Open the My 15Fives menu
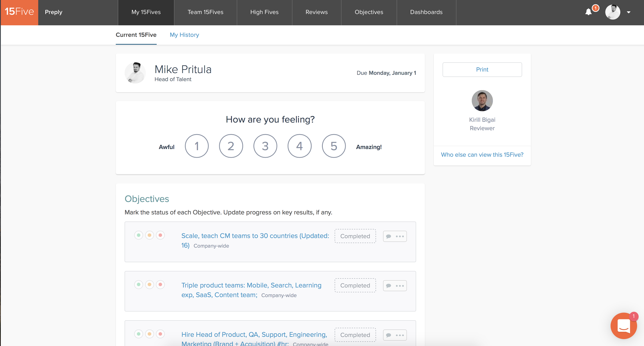Image resolution: width=644 pixels, height=346 pixels. point(146,12)
